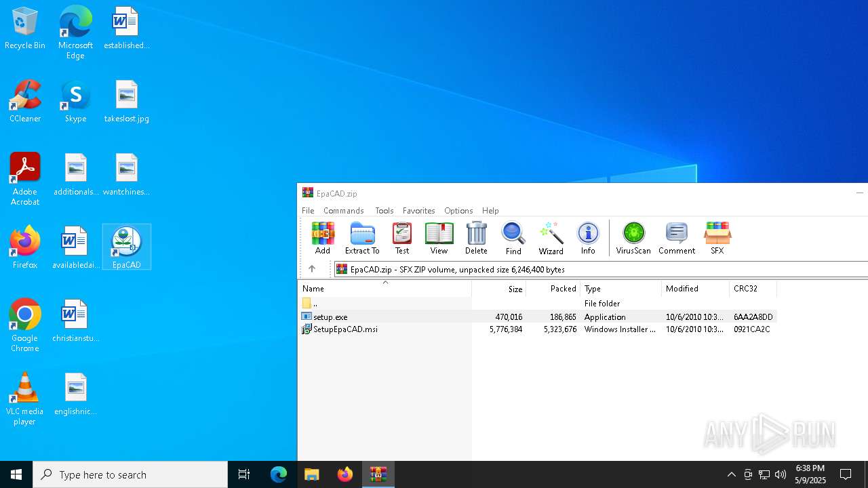Image resolution: width=868 pixels, height=488 pixels.
Task: Click the taskbar clock showing 6:38 PM
Action: 810,474
